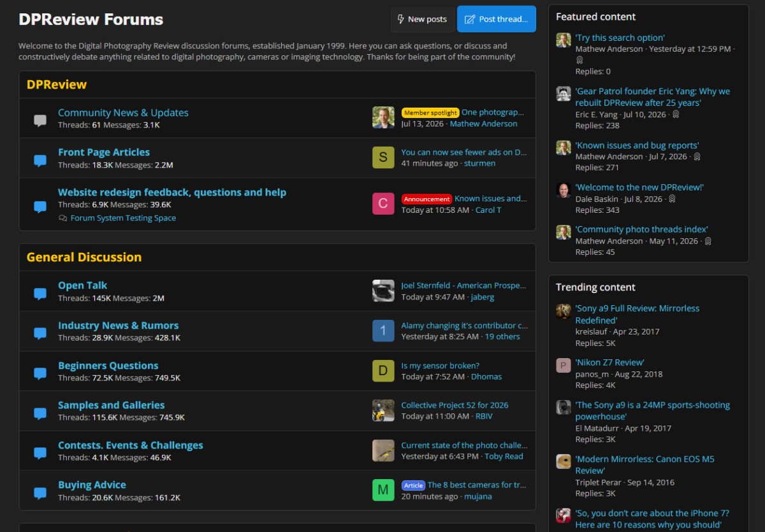Click the Front Page Articles forum icon
Image resolution: width=765 pixels, height=532 pixels.
(x=40, y=160)
